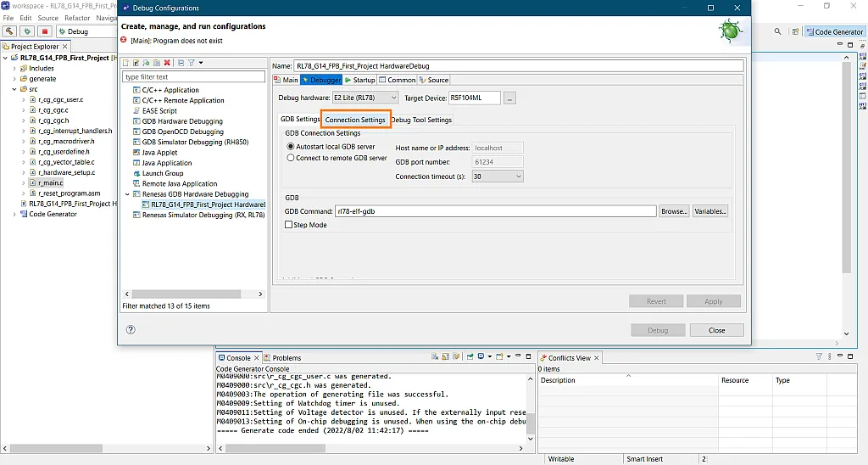Click the Clear Console icon
This screenshot has height=465, width=868.
(x=435, y=357)
